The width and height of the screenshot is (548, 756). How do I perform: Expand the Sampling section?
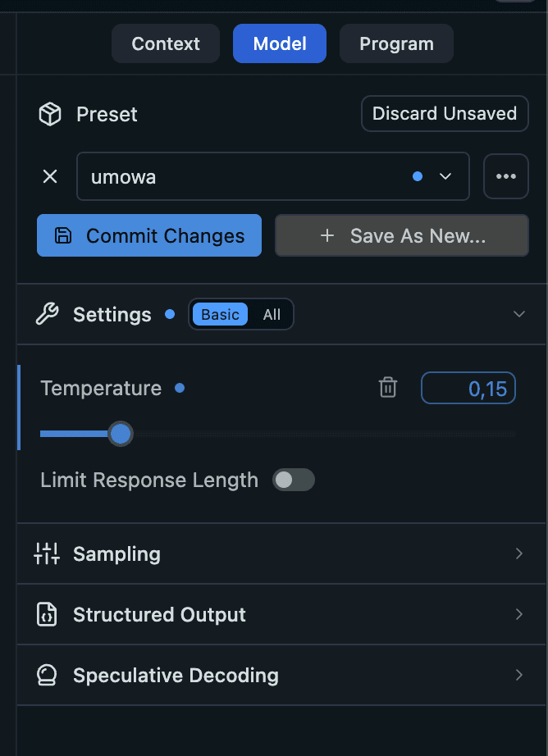pos(518,553)
